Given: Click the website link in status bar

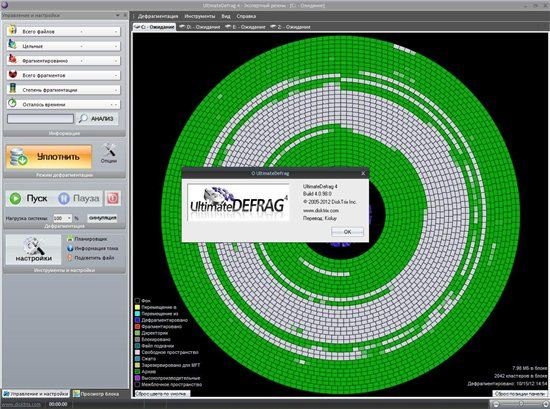Looking at the screenshot, I should pyautogui.click(x=21, y=404).
